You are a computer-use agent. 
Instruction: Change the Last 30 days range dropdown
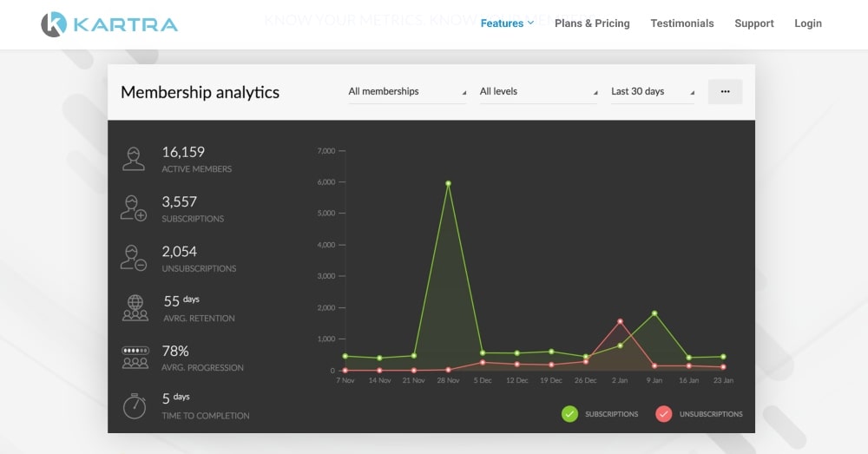[x=653, y=91]
